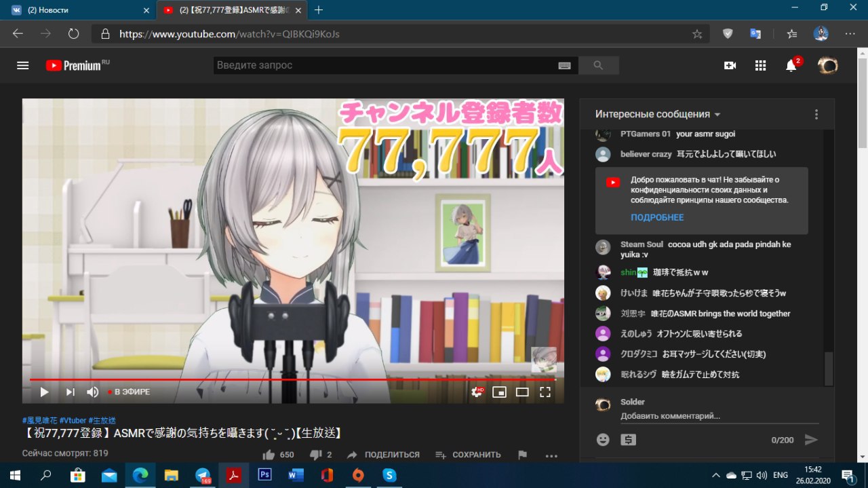Click Steam Soul chat author name
868x488 pixels.
coord(642,244)
